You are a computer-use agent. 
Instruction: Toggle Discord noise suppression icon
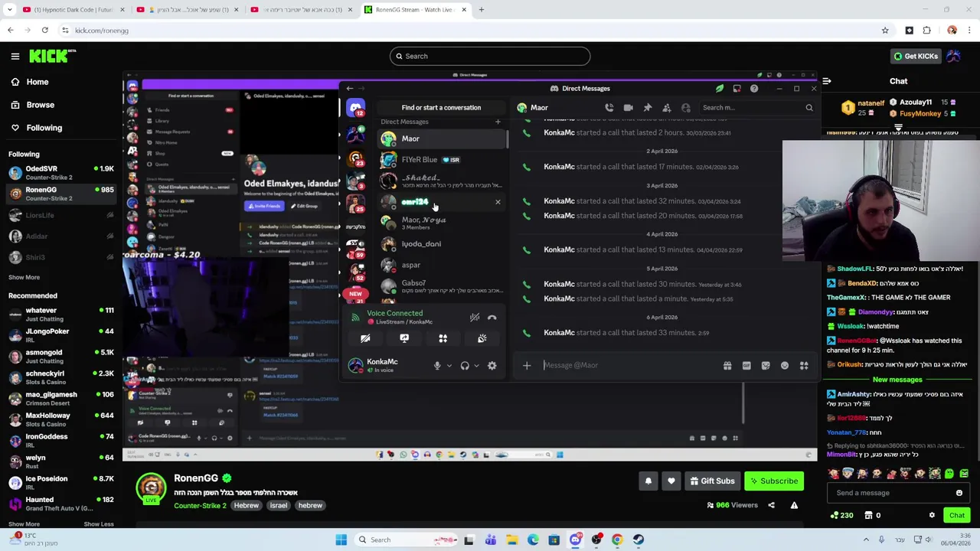[475, 318]
